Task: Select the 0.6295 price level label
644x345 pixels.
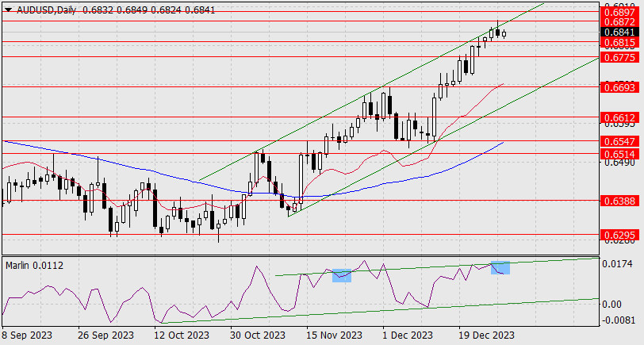Action: click(620, 236)
